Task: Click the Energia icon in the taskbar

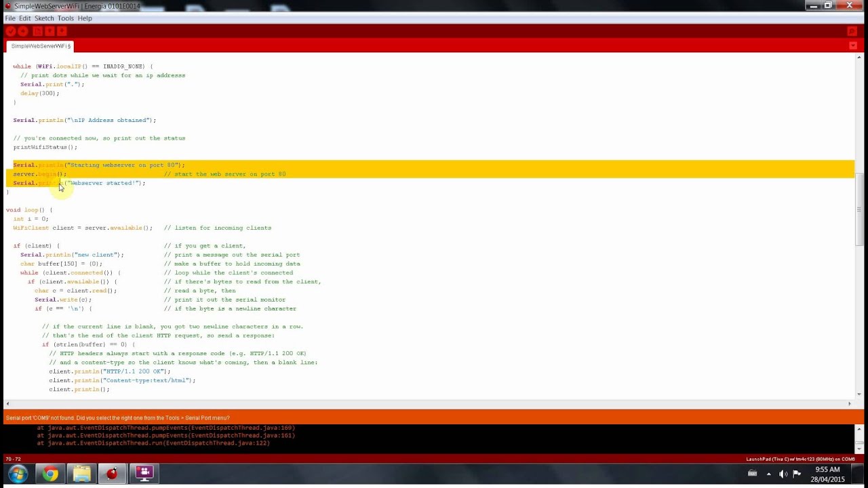Action: (113, 474)
